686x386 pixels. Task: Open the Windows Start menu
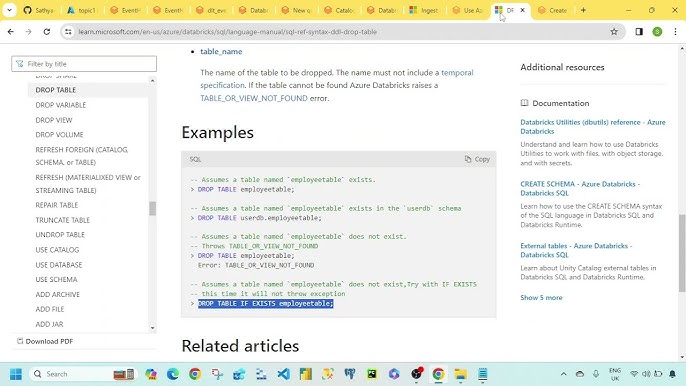click(x=16, y=374)
